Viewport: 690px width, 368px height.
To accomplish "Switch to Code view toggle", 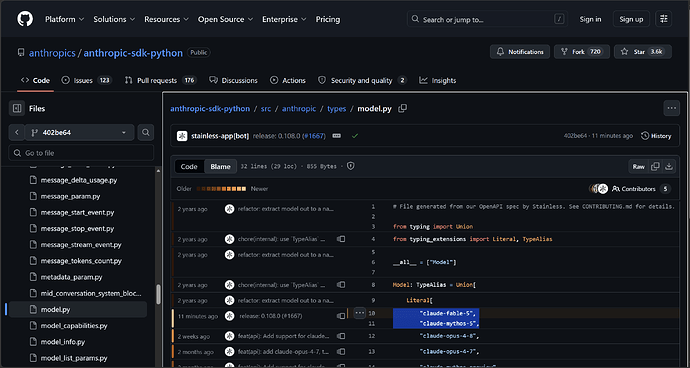I will pos(189,166).
